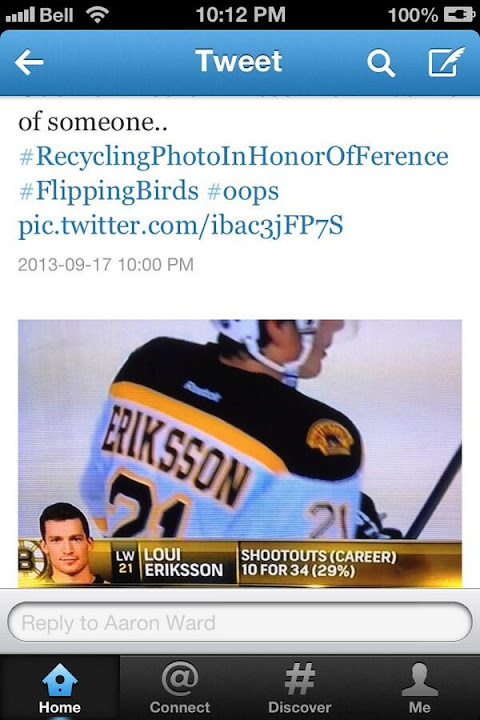Tap the tweet timestamp 2013-09-17
The height and width of the screenshot is (720, 480).
click(x=106, y=264)
